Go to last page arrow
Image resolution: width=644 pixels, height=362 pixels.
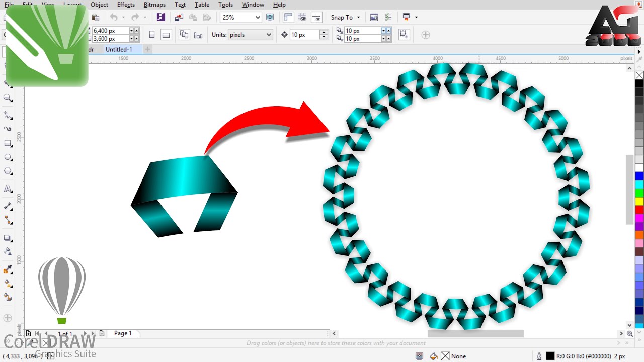click(x=93, y=333)
